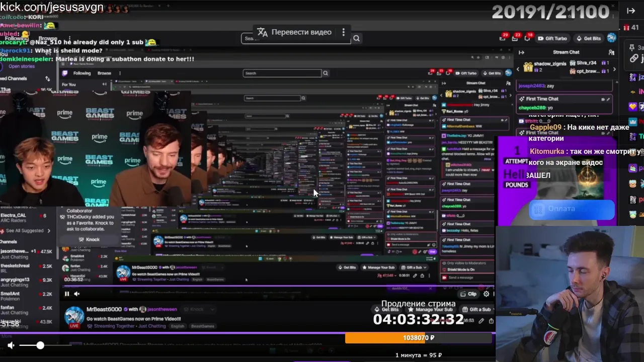Open jasonthewe... channel in the sidebar
This screenshot has height=362, width=644.
26,254
